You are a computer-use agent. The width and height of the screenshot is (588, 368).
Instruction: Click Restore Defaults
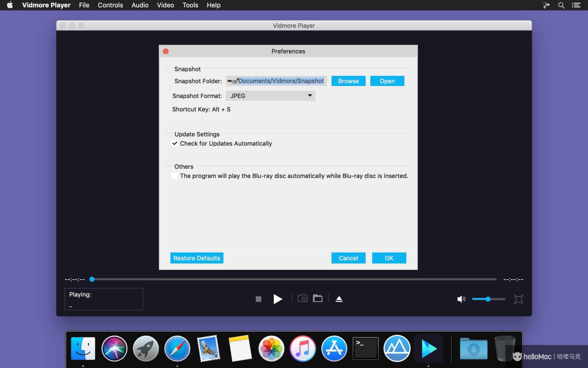[x=197, y=258]
